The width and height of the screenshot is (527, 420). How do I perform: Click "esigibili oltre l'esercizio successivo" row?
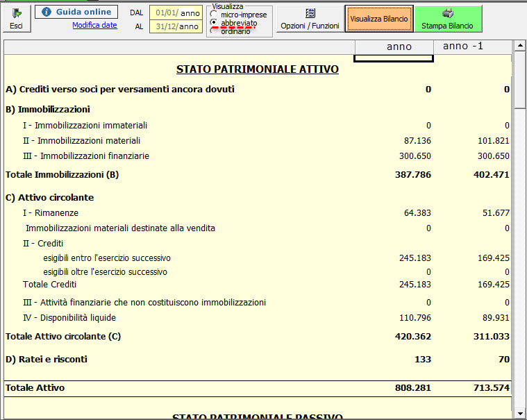click(x=258, y=272)
